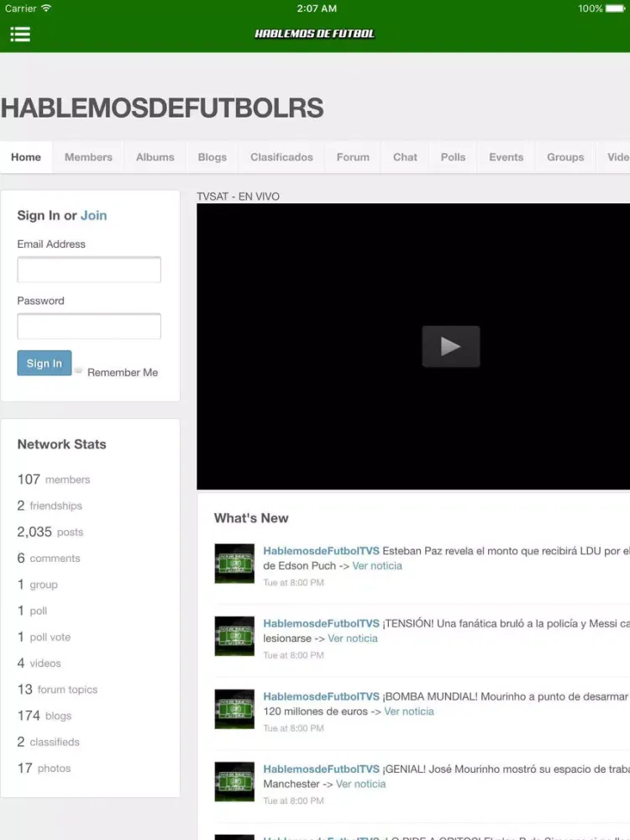Image resolution: width=630 pixels, height=840 pixels.
Task: Focus the Email Address field
Action: [x=89, y=270]
